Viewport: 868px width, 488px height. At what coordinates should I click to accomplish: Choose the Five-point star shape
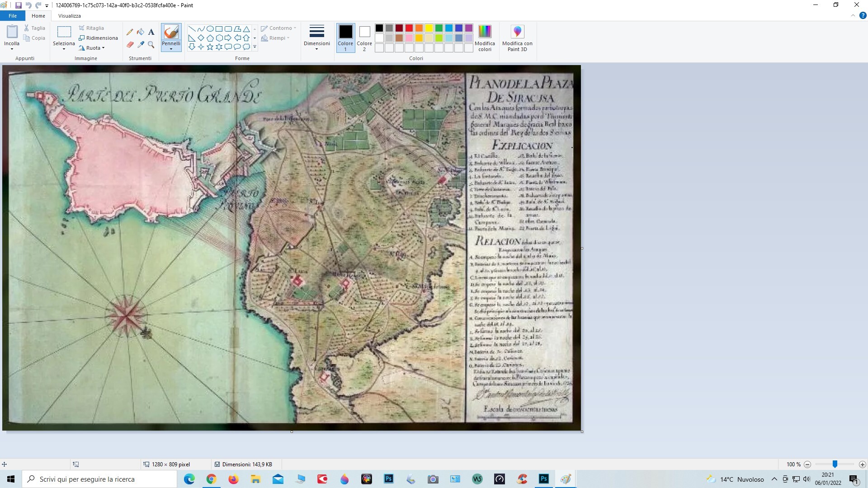pyautogui.click(x=210, y=47)
